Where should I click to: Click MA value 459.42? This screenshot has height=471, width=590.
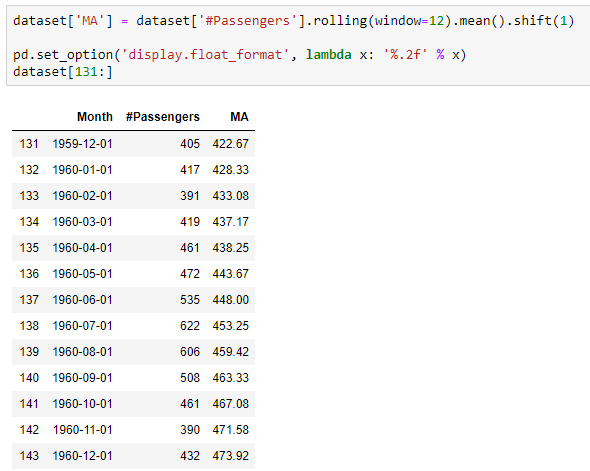click(x=231, y=351)
